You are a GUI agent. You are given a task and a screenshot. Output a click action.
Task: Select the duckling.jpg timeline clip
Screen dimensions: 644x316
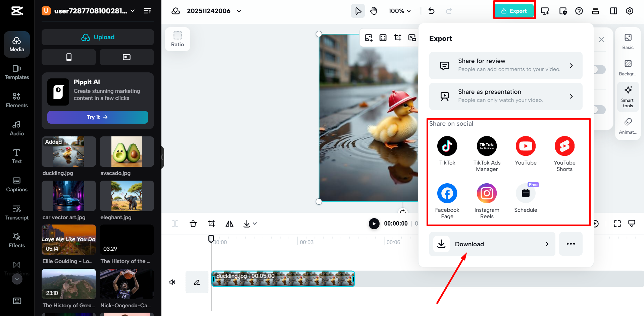pos(283,279)
